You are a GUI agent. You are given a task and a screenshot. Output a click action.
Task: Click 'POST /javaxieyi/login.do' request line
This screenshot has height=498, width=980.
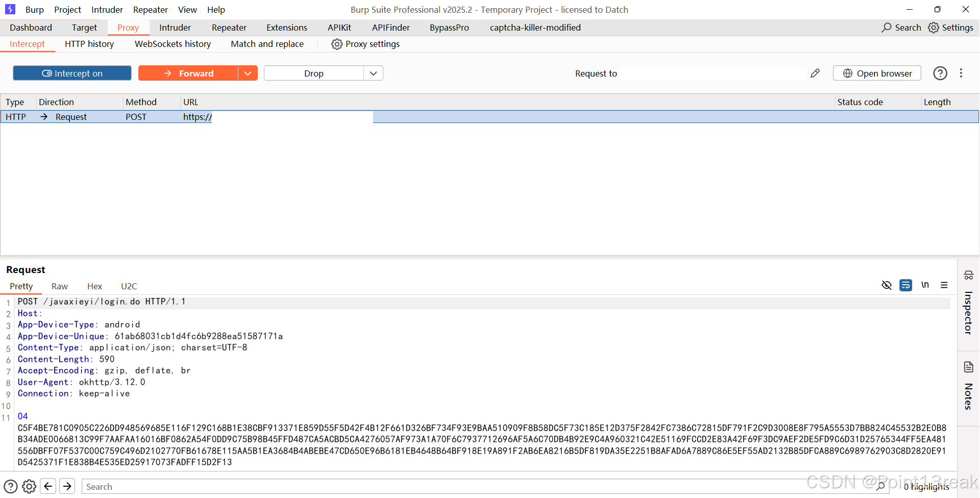[x=102, y=302]
